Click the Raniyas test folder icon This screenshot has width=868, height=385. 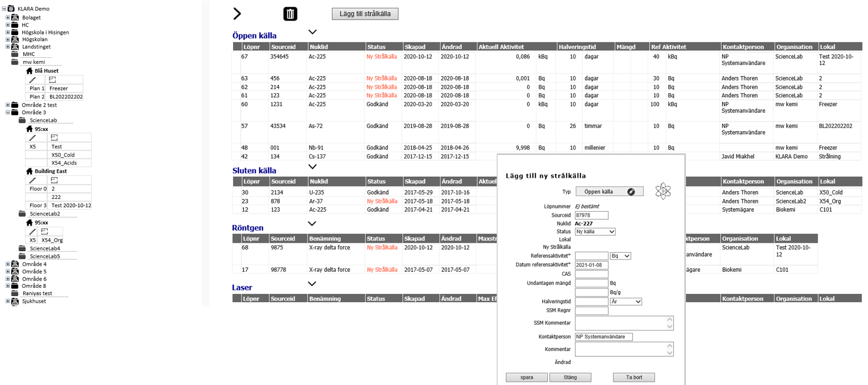tap(15, 293)
